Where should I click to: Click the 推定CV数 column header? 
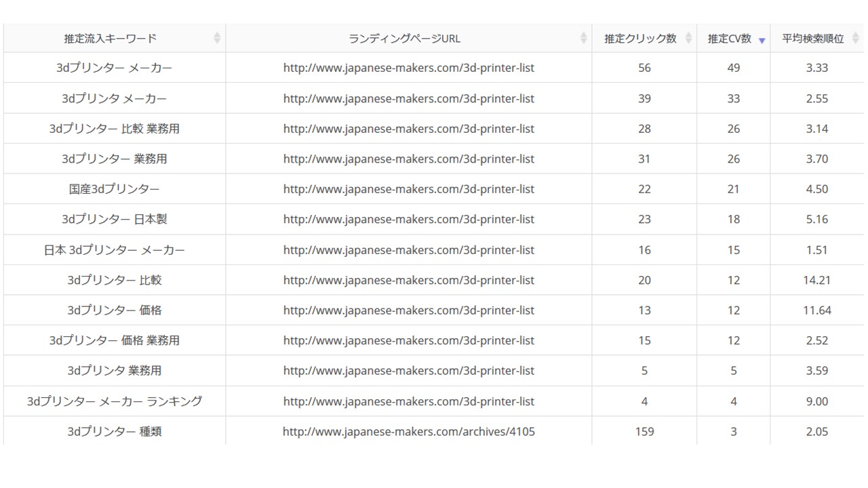pos(734,39)
